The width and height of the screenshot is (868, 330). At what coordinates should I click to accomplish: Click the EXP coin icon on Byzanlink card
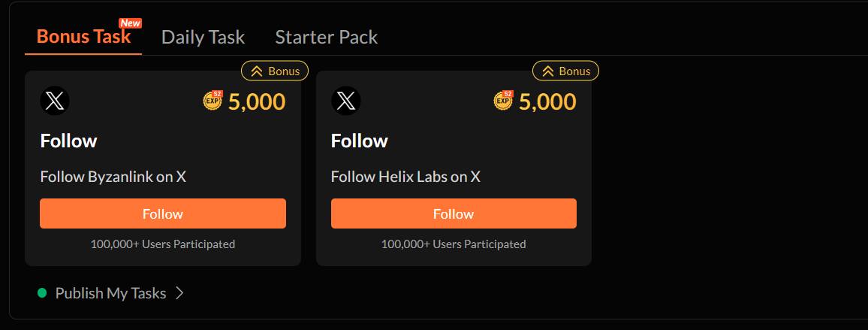(x=213, y=101)
